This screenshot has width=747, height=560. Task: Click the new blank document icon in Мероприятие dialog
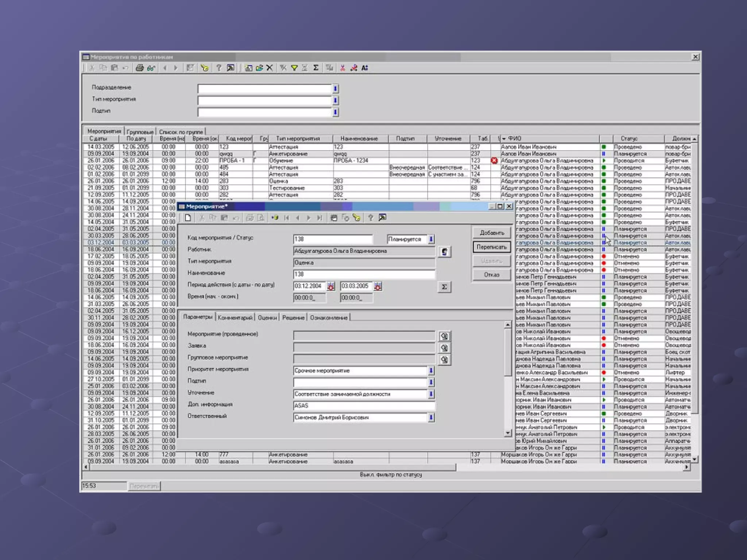[188, 218]
